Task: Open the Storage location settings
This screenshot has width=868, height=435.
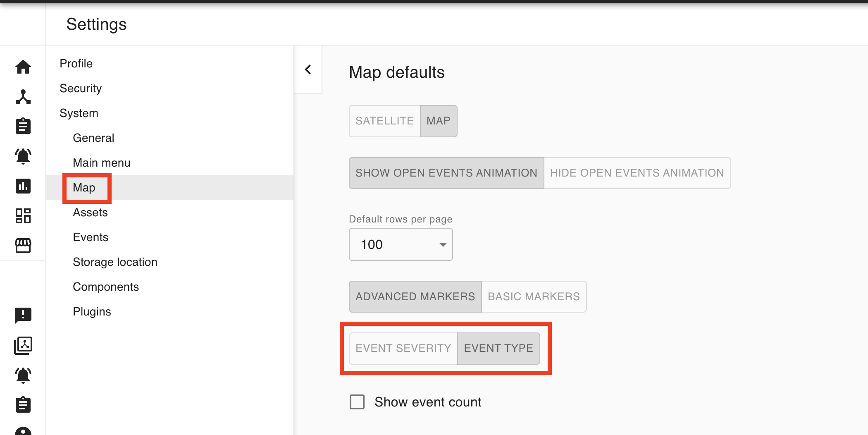Action: point(115,262)
